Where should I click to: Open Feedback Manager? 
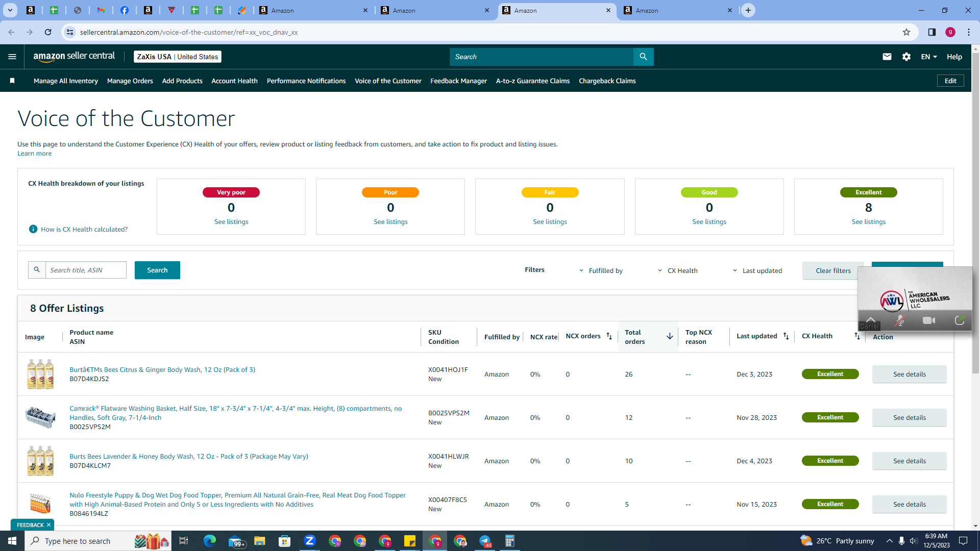tap(459, 81)
